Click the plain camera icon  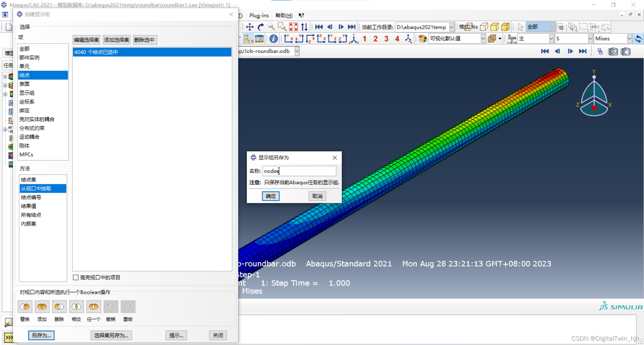pyautogui.click(x=626, y=51)
